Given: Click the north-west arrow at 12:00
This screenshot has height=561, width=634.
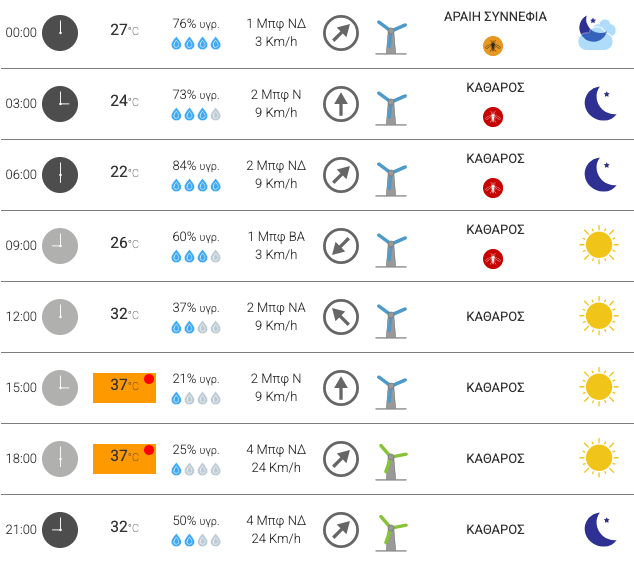Looking at the screenshot, I should [x=341, y=317].
